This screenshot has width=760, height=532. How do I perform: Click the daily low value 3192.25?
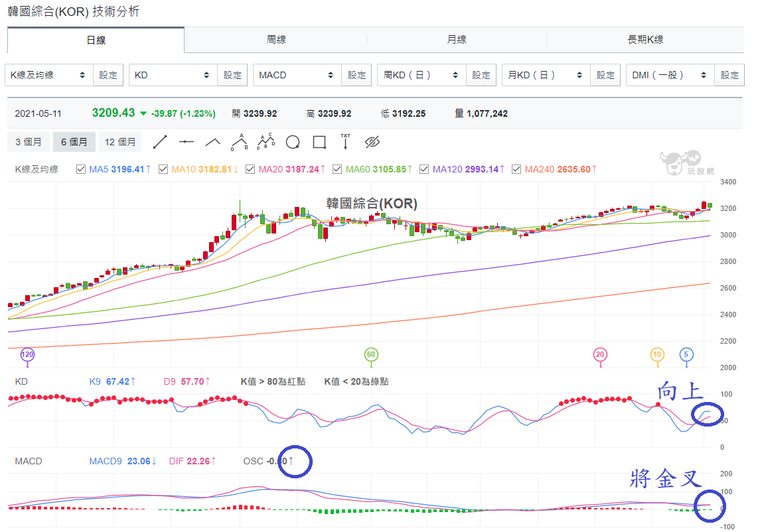(x=409, y=114)
